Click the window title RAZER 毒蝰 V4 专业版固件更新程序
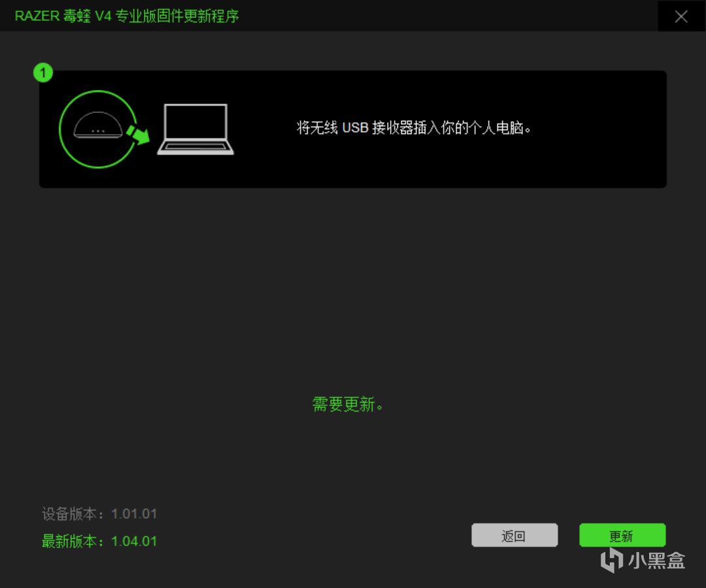The width and height of the screenshot is (706, 588). pyautogui.click(x=127, y=16)
